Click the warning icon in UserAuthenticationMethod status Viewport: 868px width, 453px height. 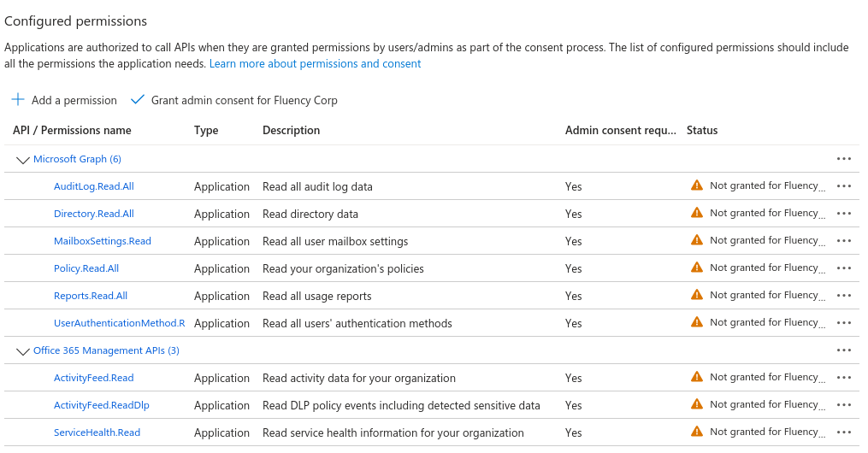pyautogui.click(x=697, y=322)
